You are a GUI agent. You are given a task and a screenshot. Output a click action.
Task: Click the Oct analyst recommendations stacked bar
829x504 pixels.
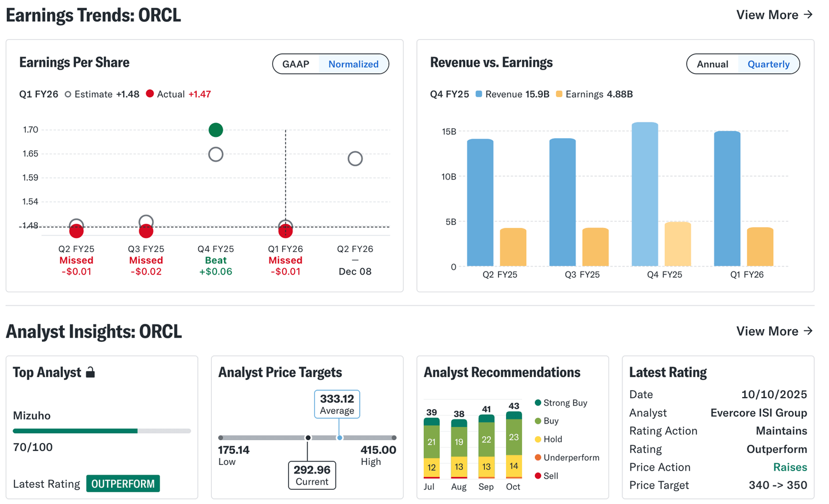pos(514,445)
